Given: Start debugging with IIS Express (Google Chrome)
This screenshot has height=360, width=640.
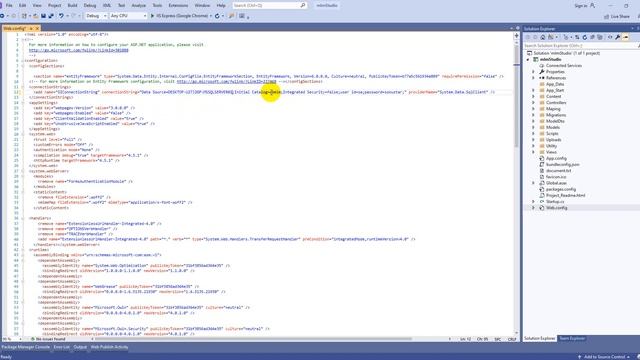Looking at the screenshot, I should (x=179, y=16).
